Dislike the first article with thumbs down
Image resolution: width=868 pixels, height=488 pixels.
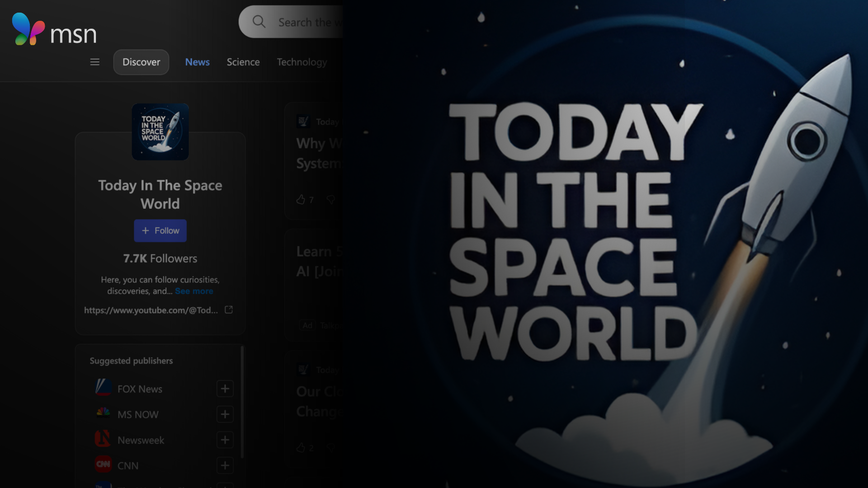(331, 200)
